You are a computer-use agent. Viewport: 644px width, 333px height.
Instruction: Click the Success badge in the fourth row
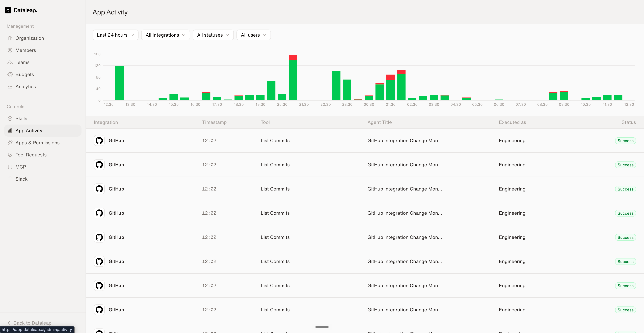(x=625, y=213)
